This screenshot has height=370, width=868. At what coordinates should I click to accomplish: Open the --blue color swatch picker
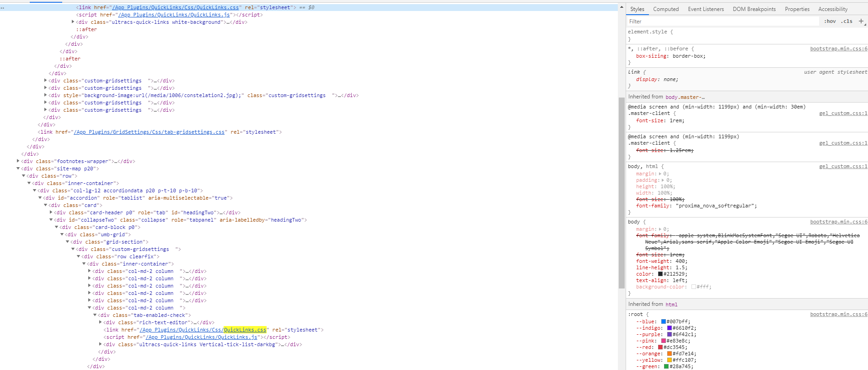point(664,322)
